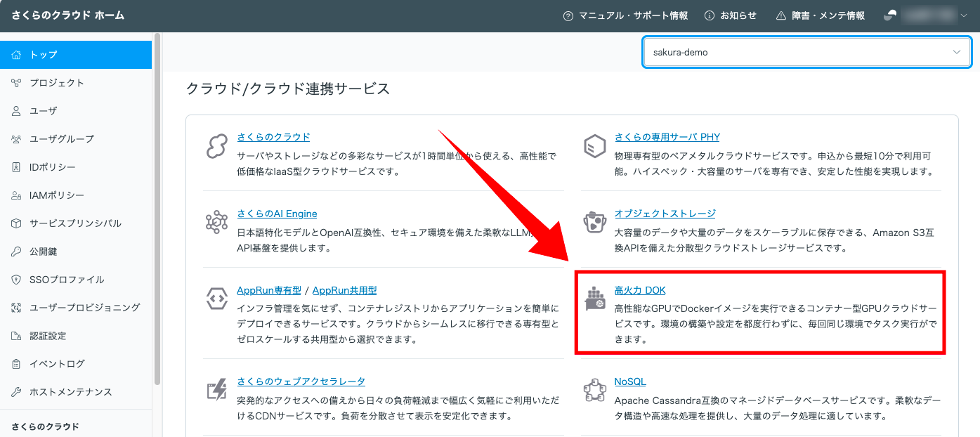The height and width of the screenshot is (437, 980).
Task: Open お知らせ notifications in header
Action: coord(731,15)
